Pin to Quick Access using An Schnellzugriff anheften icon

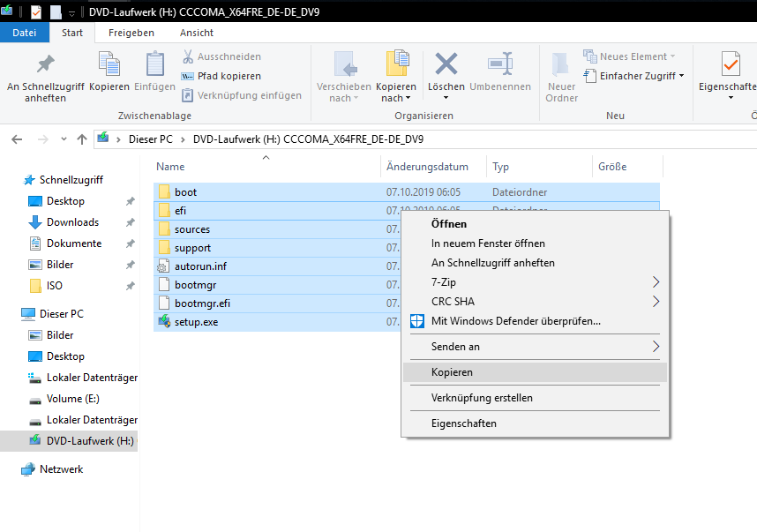46,64
